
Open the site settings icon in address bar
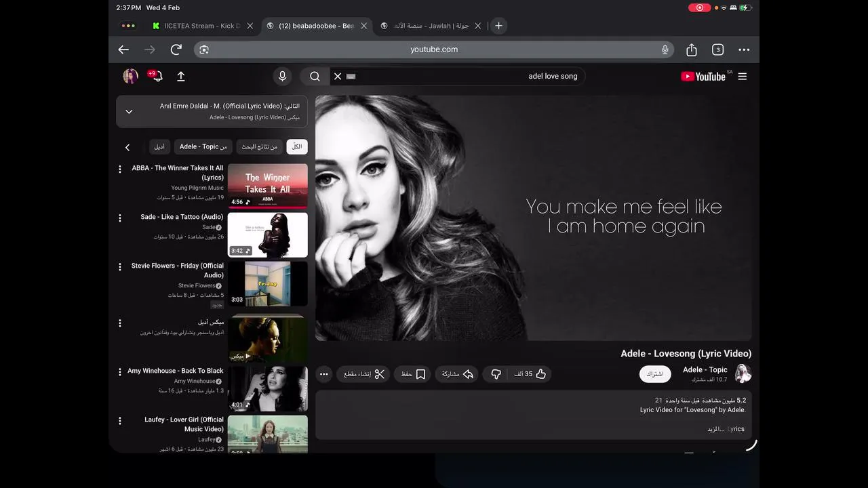(204, 49)
